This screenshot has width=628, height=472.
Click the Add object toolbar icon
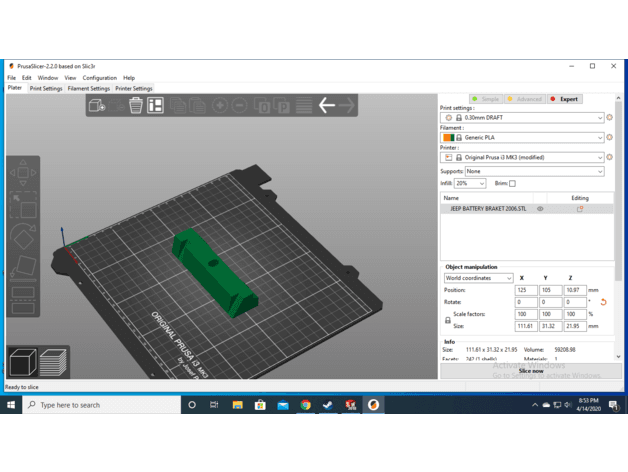(x=97, y=106)
